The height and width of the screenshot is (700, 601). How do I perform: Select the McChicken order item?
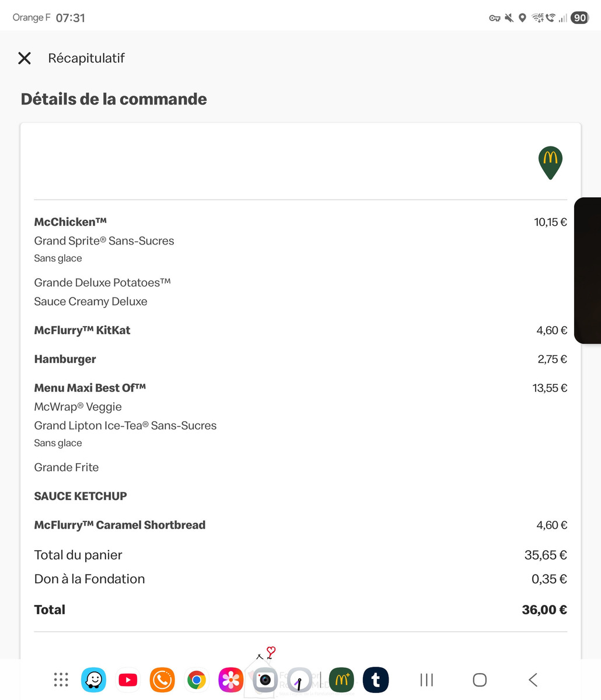pos(71,222)
